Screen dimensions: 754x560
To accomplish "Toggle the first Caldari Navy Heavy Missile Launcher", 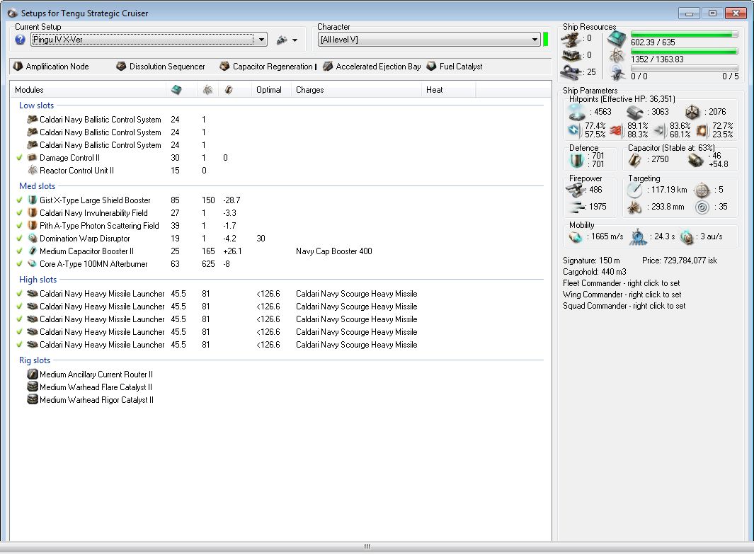I will pyautogui.click(x=19, y=294).
